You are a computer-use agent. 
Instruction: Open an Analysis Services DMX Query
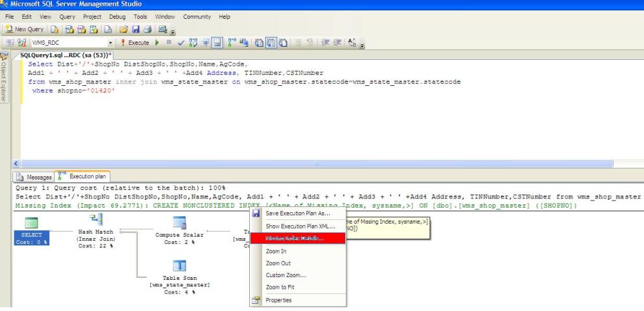pos(81,29)
